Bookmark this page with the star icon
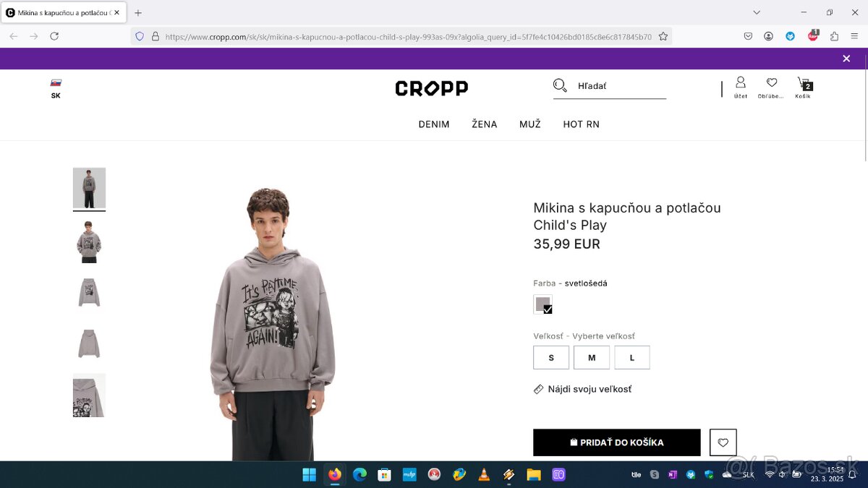Viewport: 868px width, 488px height. click(x=663, y=36)
